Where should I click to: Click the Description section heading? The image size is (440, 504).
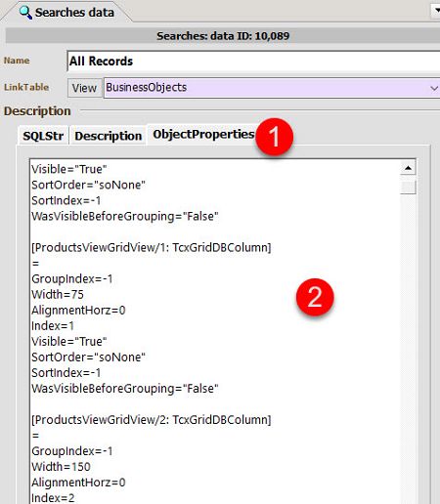pyautogui.click(x=37, y=111)
